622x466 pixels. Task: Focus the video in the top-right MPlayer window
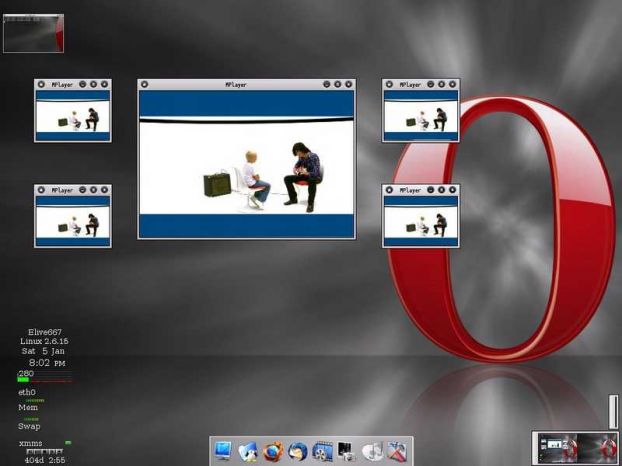click(420, 115)
